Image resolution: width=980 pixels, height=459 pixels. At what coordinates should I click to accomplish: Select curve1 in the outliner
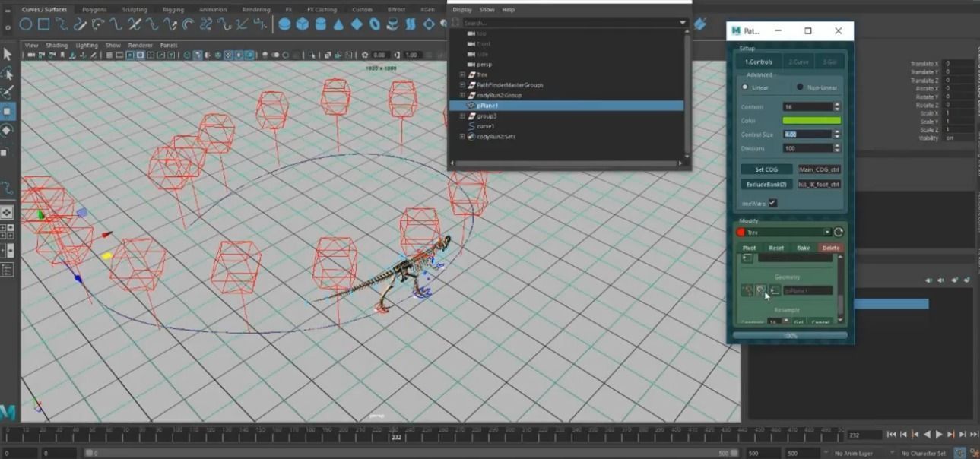click(x=486, y=126)
